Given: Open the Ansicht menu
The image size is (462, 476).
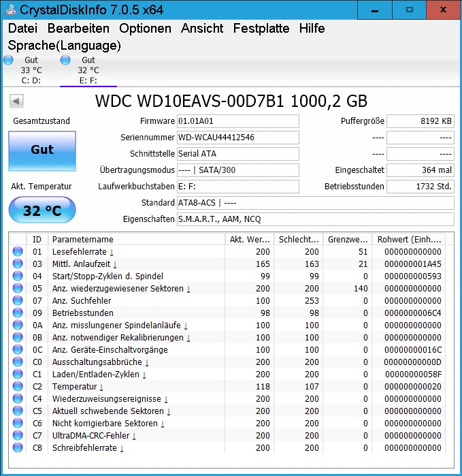Looking at the screenshot, I should (202, 28).
